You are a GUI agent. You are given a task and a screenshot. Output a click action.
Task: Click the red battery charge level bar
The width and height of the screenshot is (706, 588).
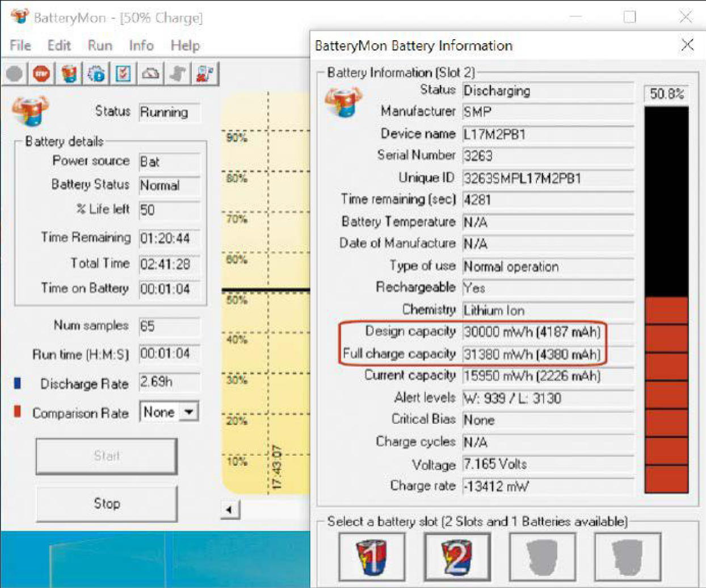pyautogui.click(x=667, y=394)
